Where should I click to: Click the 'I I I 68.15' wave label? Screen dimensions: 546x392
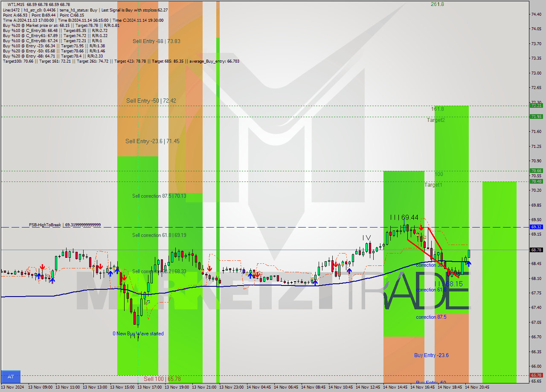pos(448,284)
